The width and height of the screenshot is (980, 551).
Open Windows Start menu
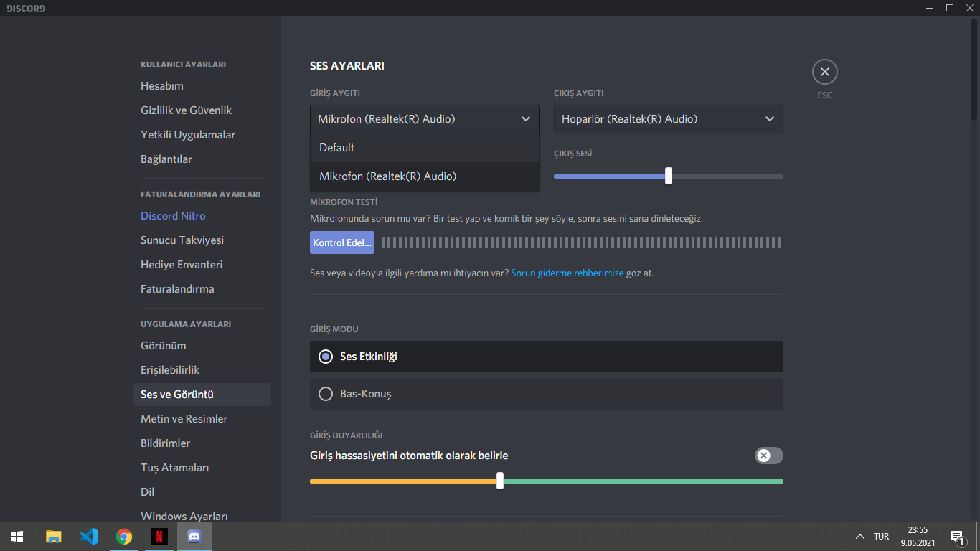point(17,536)
